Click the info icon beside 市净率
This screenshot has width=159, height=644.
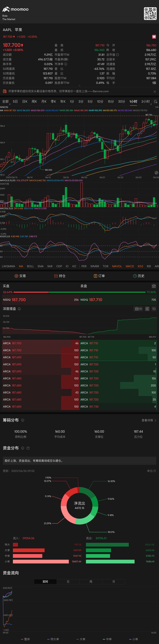[66, 64]
